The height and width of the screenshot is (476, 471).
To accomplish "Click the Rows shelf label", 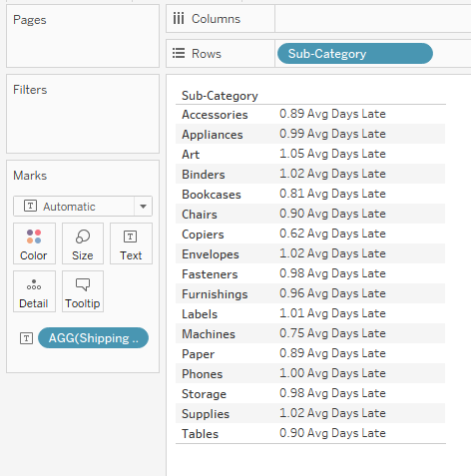I will pyautogui.click(x=207, y=54).
